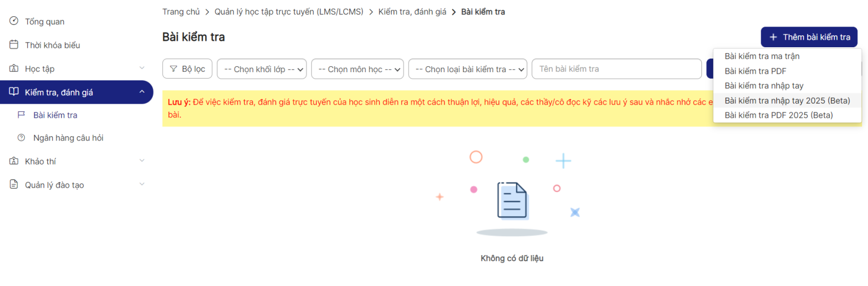Click the Khảo thí sidebar icon

coord(14,161)
